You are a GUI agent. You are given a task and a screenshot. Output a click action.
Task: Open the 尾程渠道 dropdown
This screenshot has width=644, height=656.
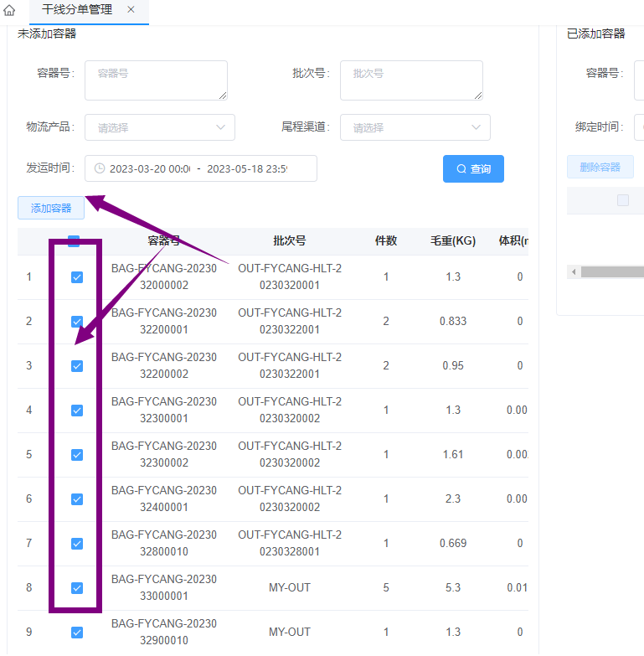point(415,127)
